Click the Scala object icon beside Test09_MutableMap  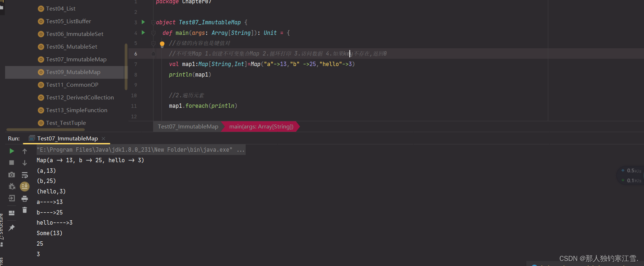[x=41, y=72]
